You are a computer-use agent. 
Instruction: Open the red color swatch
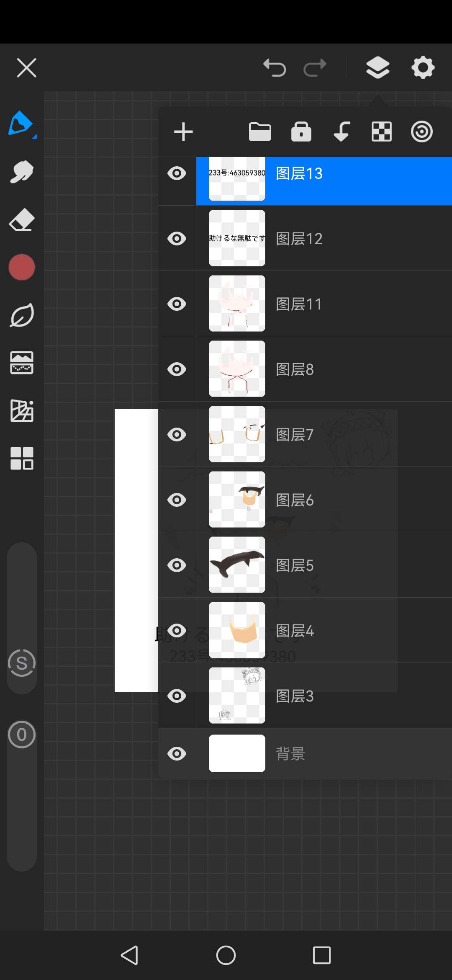click(x=22, y=267)
